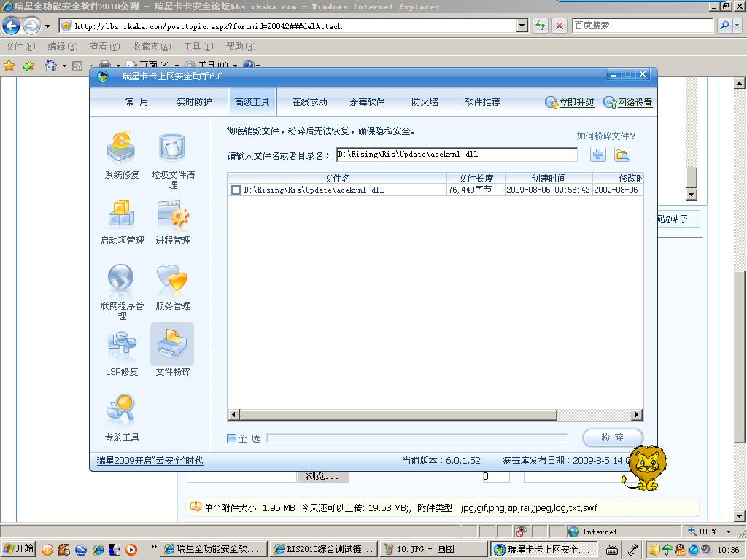Switch to the 防火墙 tab

[x=425, y=101]
